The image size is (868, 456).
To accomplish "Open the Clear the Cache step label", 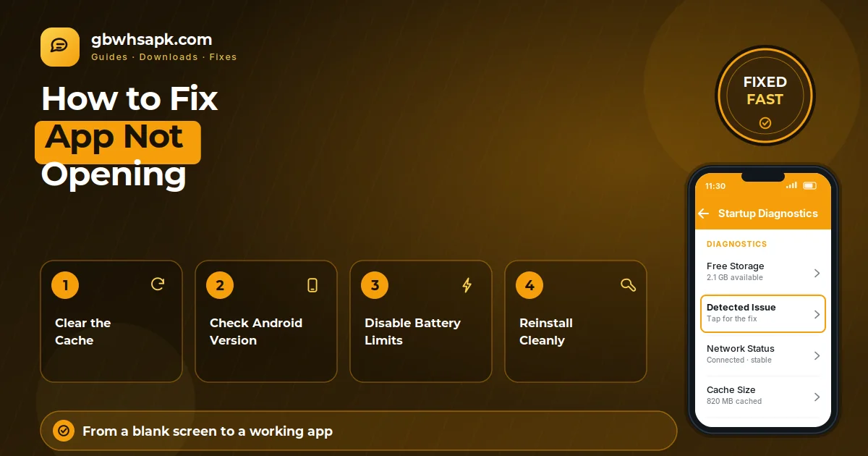I will click(x=83, y=332).
